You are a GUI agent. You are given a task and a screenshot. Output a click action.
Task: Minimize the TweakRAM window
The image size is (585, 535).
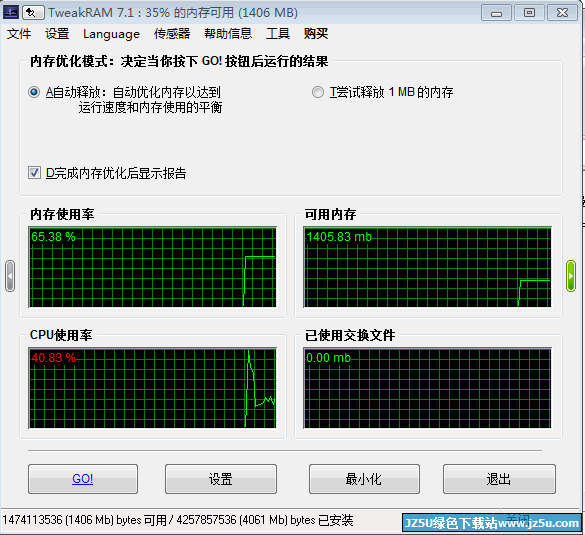click(496, 13)
